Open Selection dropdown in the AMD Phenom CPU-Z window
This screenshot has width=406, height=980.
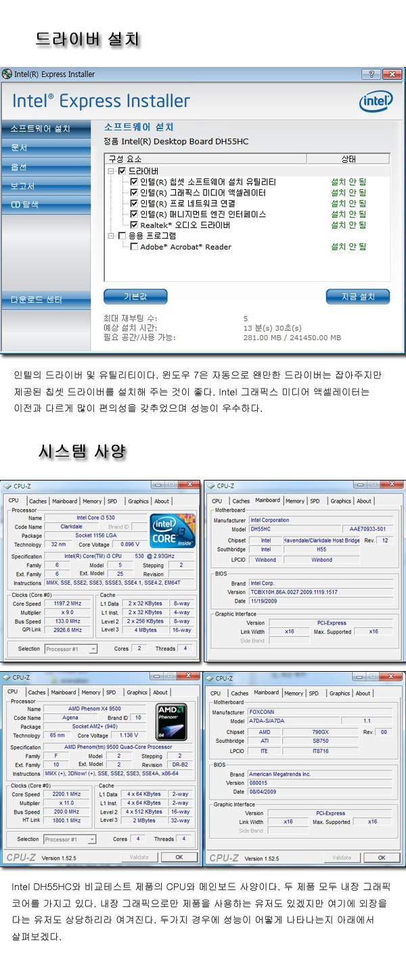click(x=70, y=839)
